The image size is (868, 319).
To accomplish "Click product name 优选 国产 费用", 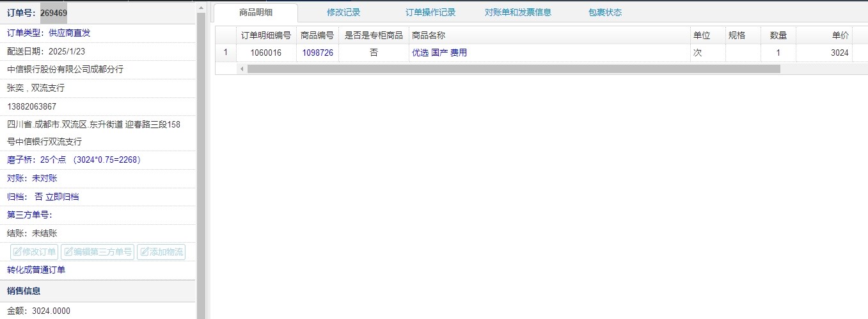I will pos(439,53).
